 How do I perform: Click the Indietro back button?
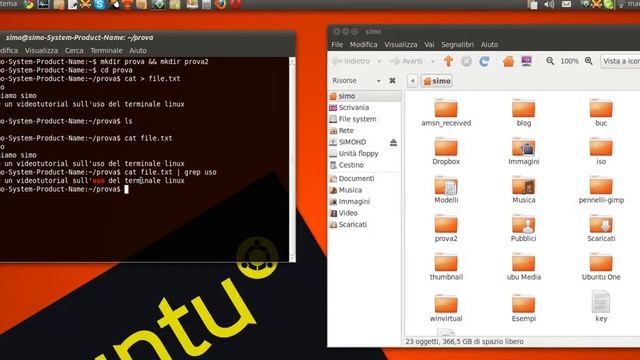(x=352, y=61)
